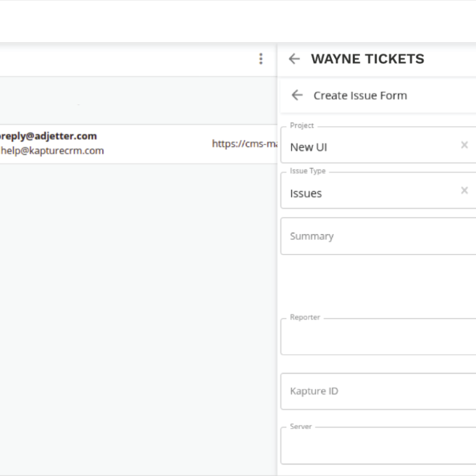Image resolution: width=476 pixels, height=476 pixels.
Task: Open the Project dropdown showing New UI
Action: (378, 145)
